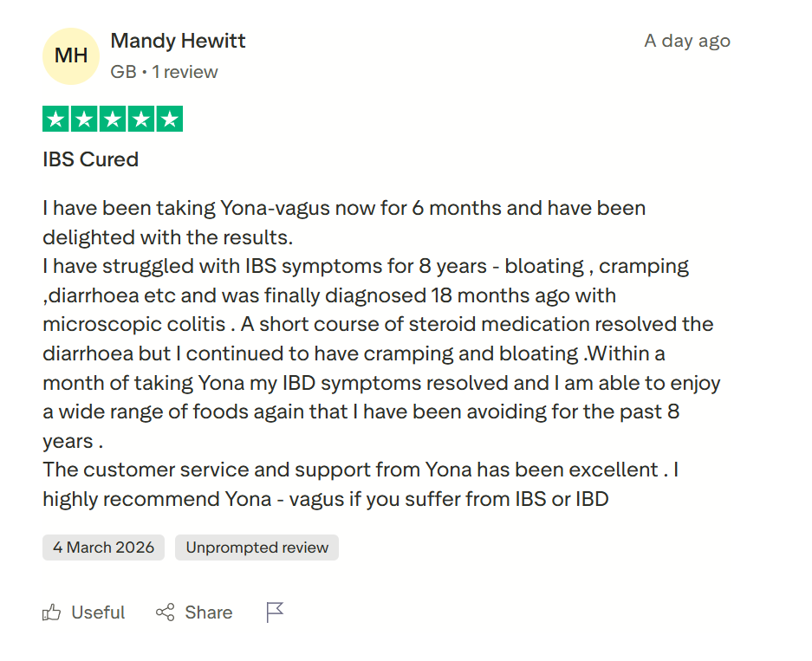Open the "IBS Cured" review title

click(90, 159)
